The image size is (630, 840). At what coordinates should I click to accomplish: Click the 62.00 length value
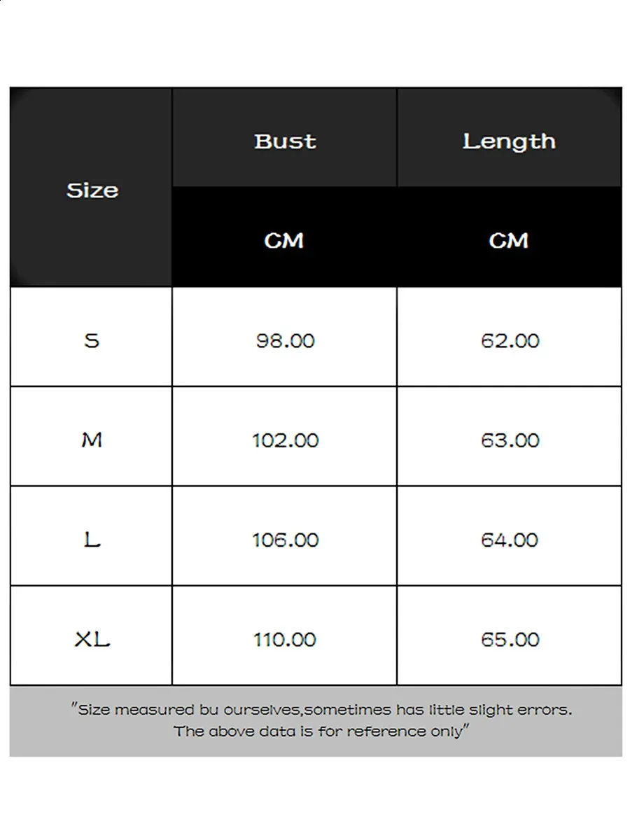510,341
